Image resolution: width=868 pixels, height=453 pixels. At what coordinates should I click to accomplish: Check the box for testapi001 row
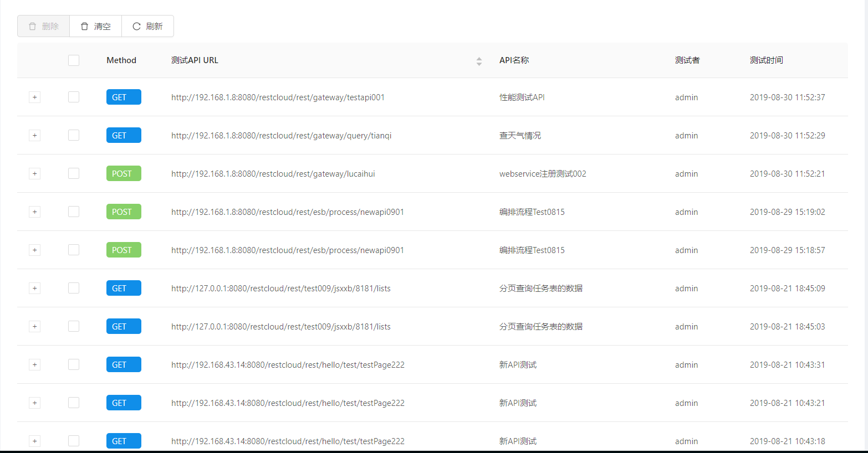[x=74, y=97]
